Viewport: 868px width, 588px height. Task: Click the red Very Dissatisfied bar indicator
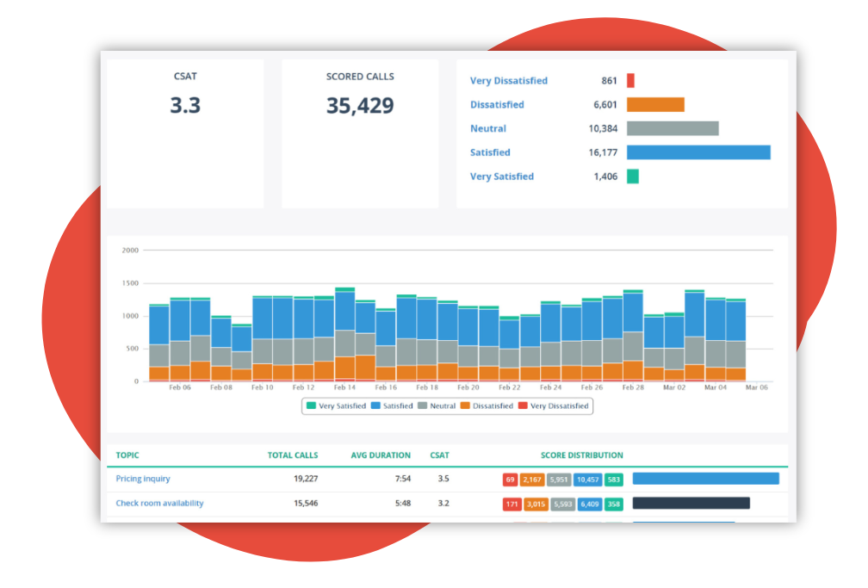631,80
